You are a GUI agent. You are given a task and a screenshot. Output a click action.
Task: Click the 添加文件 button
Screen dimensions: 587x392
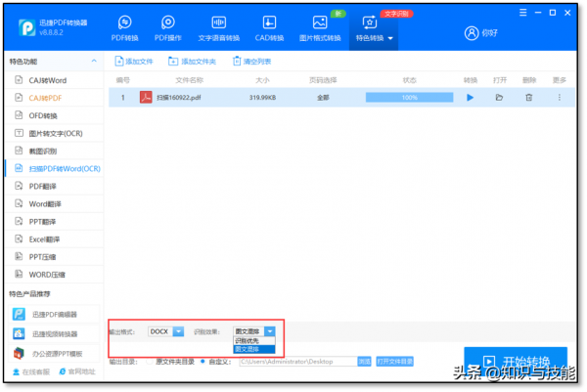[135, 62]
